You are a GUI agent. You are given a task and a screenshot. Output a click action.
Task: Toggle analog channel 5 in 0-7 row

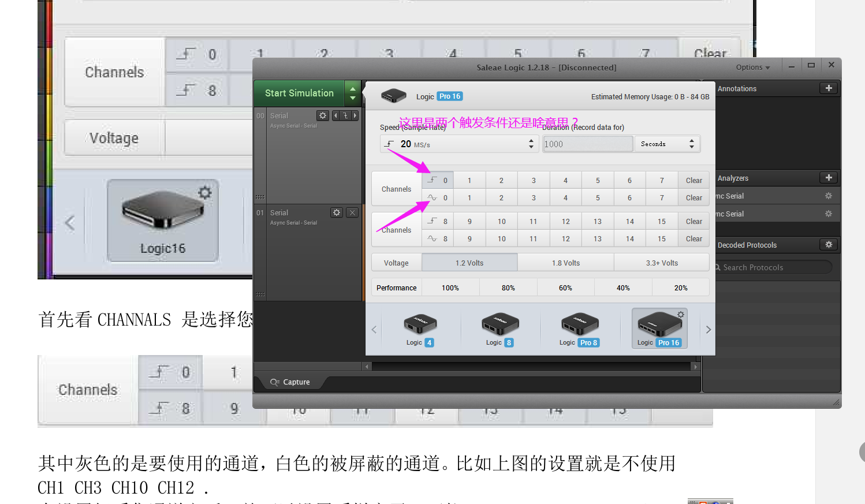pos(598,197)
